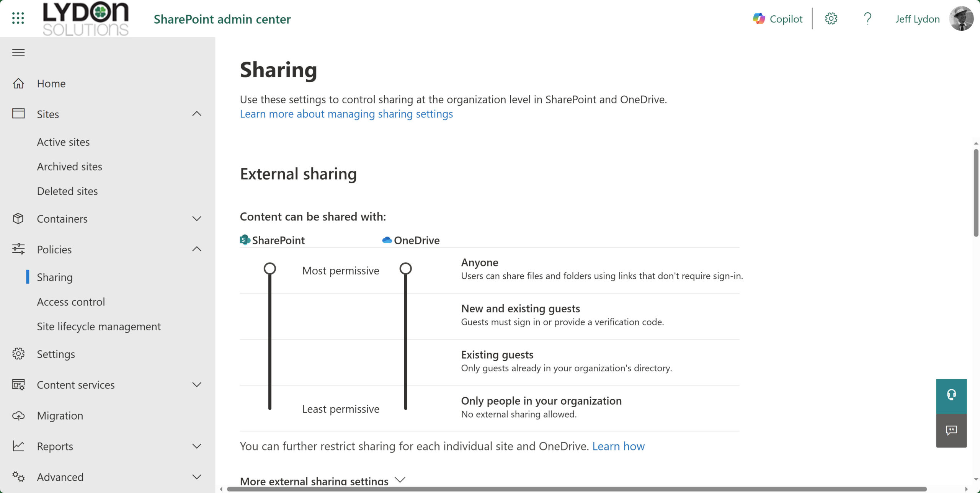
Task: Click the 'External sharing' heading
Action: pos(298,174)
